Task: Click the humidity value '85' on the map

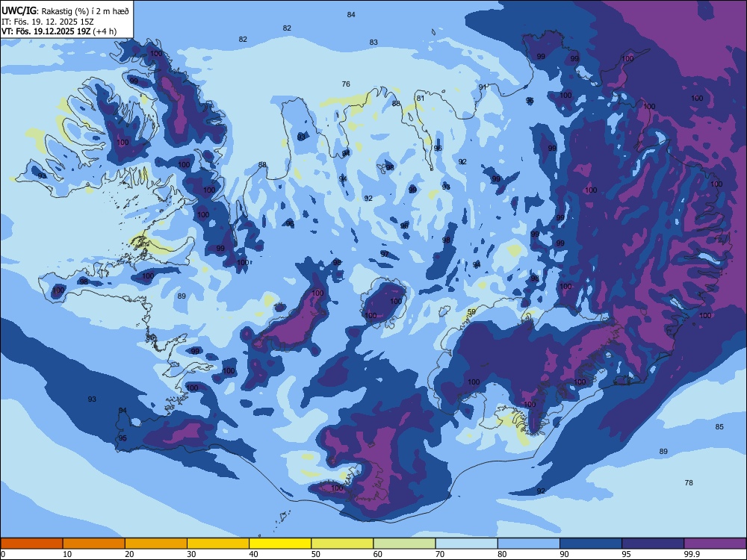Action: pyautogui.click(x=719, y=426)
